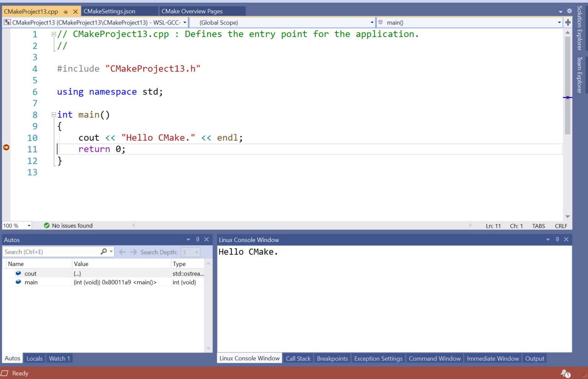This screenshot has width=588, height=379.
Task: Click the navigate forward arrow in Autos toolbar
Action: tap(133, 252)
